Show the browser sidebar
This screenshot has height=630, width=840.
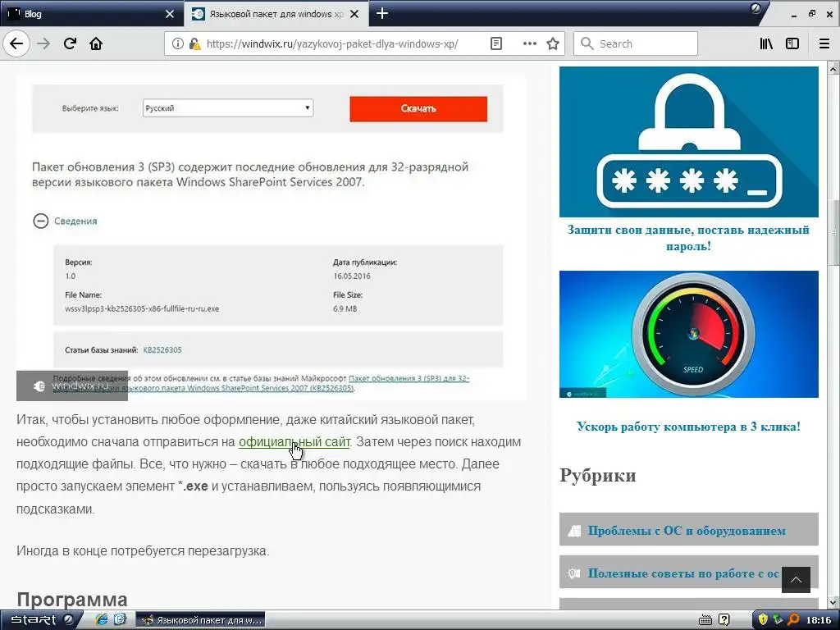[x=792, y=43]
